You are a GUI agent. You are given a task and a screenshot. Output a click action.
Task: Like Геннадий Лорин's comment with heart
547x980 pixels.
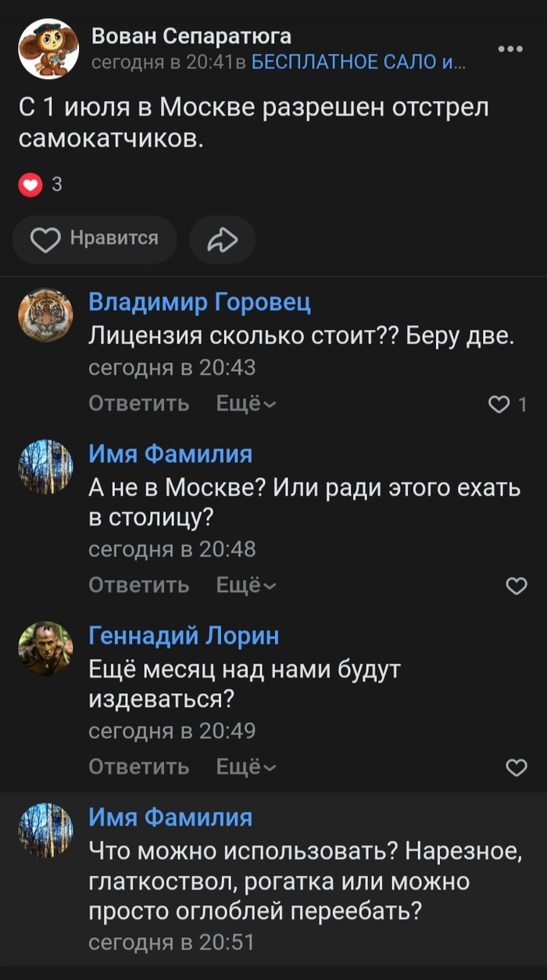click(517, 767)
